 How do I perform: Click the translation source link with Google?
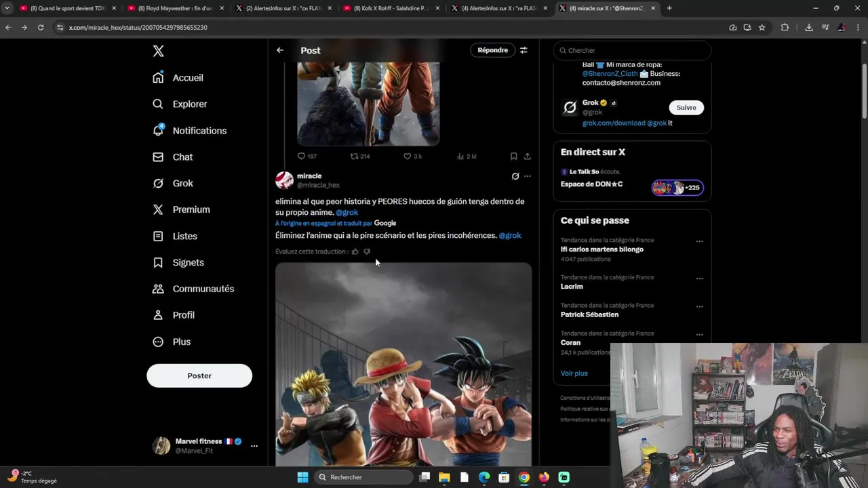click(x=336, y=223)
